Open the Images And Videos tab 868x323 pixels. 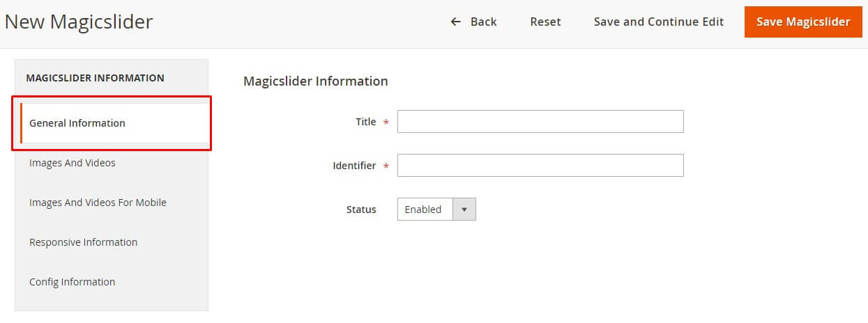73,163
